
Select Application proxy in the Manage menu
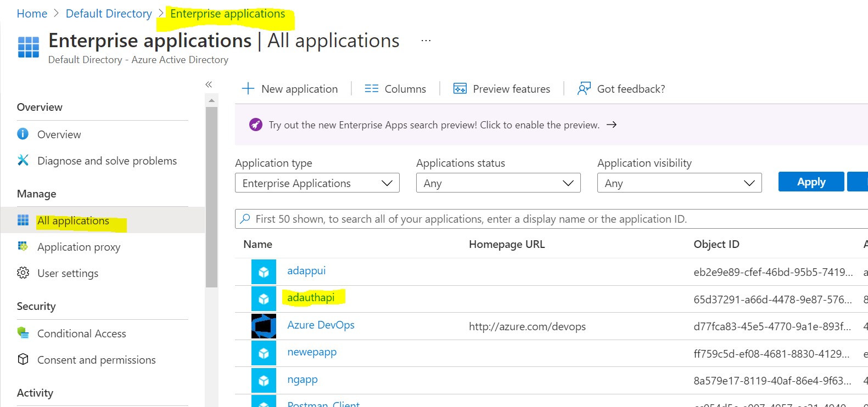click(x=79, y=247)
